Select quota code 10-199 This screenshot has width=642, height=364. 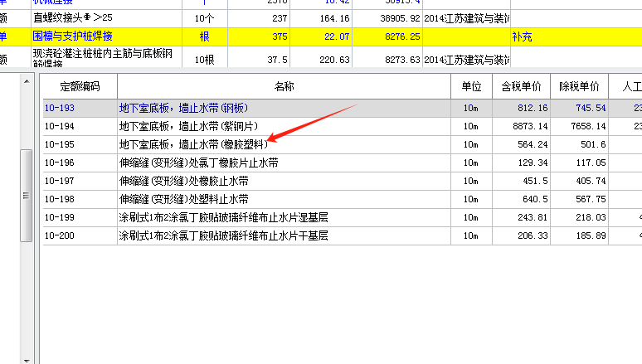pos(60,217)
